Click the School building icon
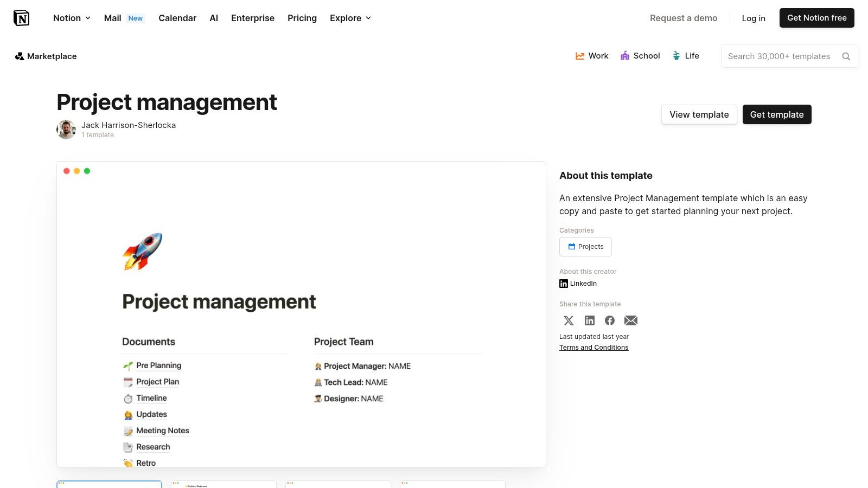The height and width of the screenshot is (488, 868). pos(625,56)
